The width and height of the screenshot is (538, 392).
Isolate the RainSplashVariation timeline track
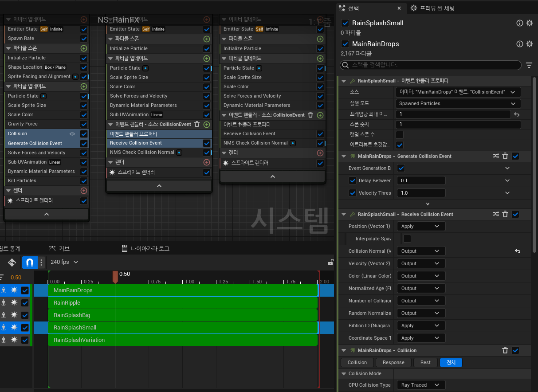click(x=4, y=340)
